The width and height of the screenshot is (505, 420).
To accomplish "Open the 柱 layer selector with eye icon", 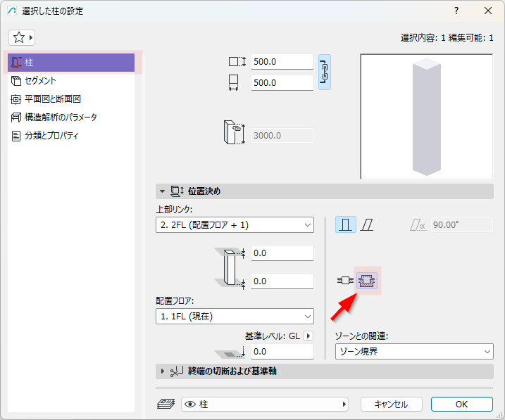I will click(265, 404).
